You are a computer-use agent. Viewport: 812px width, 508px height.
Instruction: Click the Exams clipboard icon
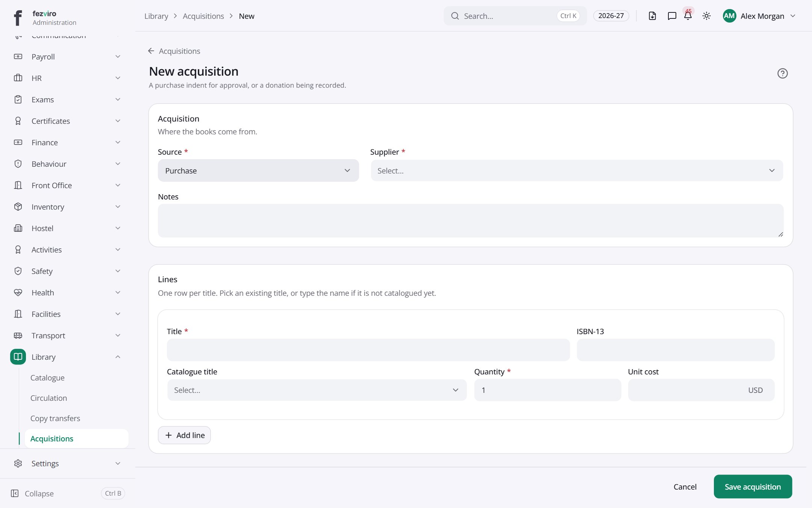18,99
